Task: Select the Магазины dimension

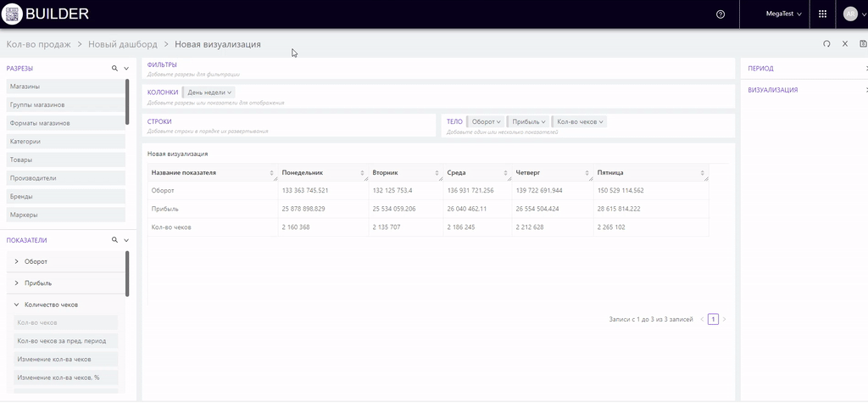Action: [x=64, y=87]
